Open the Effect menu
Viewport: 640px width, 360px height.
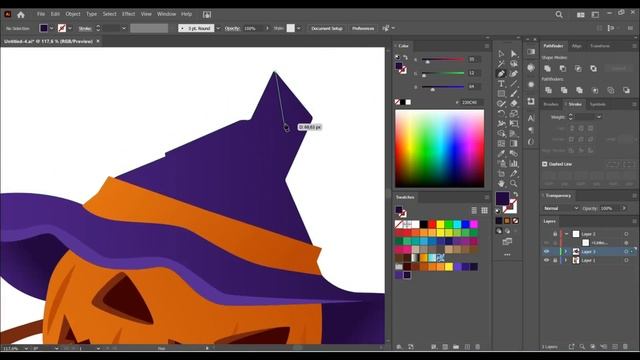[x=129, y=14]
